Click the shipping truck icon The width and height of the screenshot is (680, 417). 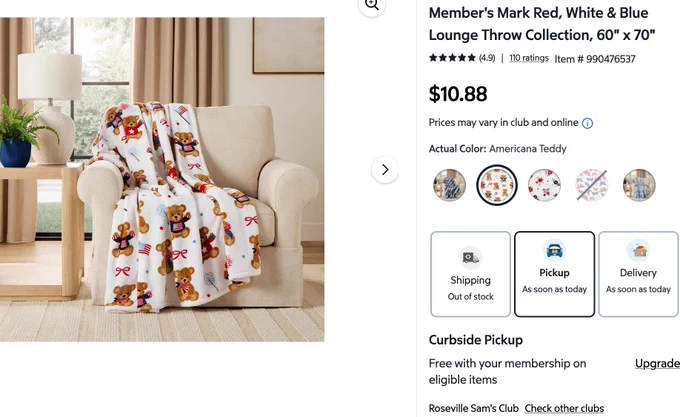pos(471,258)
